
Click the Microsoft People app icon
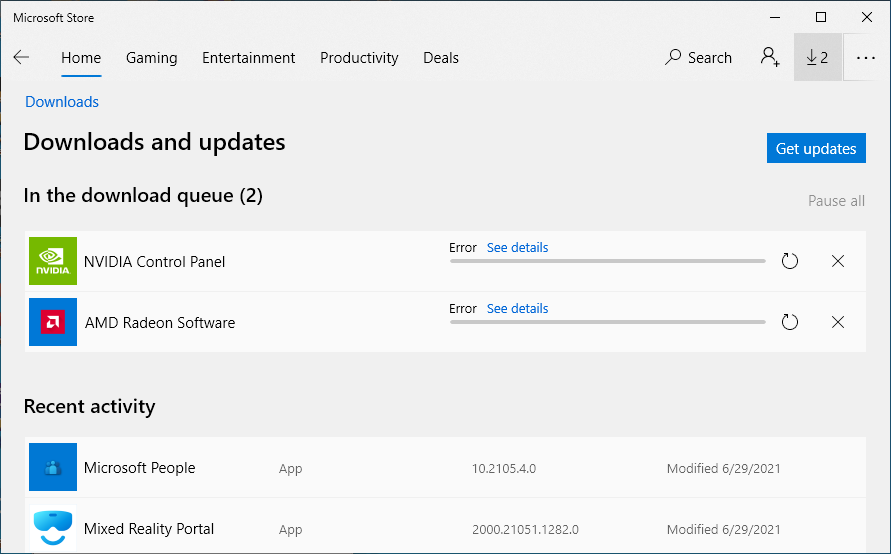tap(53, 467)
